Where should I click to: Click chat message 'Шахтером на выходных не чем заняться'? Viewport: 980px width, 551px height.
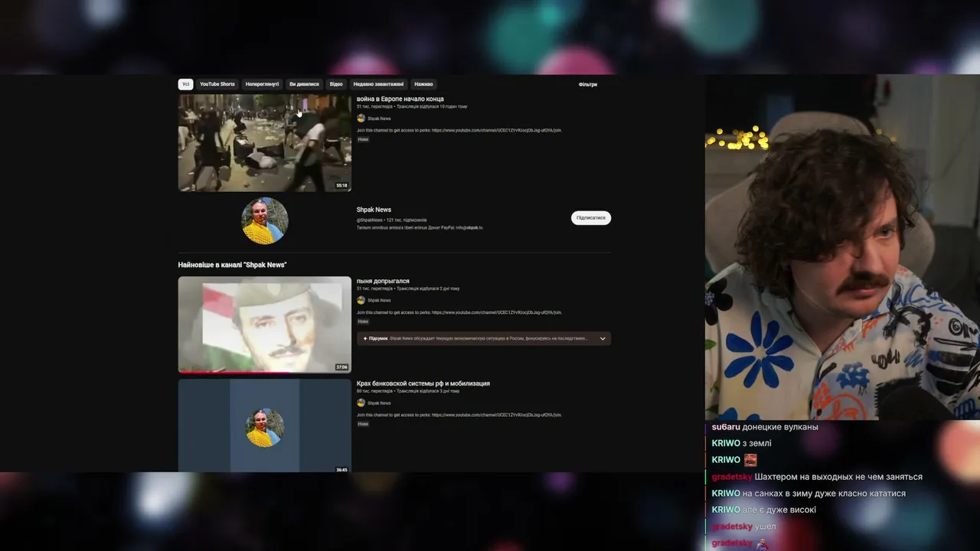coord(838,477)
